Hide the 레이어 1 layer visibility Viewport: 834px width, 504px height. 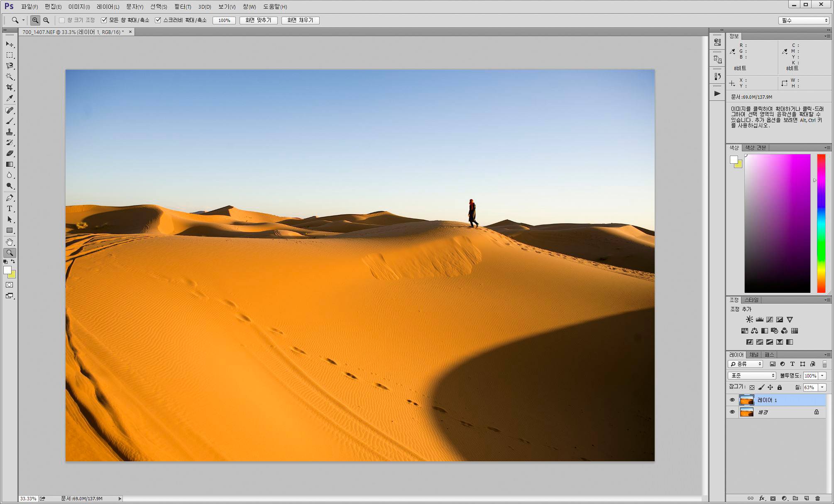[732, 400]
